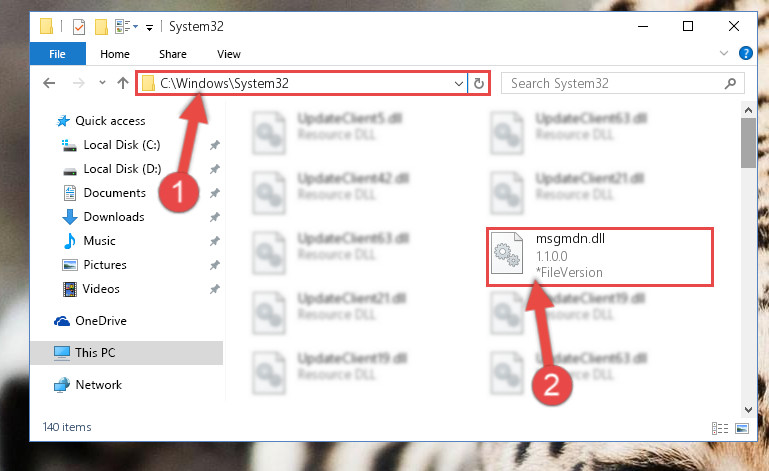Customize Quick Access Toolbar dropdown arrow
The height and width of the screenshot is (471, 769).
pyautogui.click(x=149, y=27)
